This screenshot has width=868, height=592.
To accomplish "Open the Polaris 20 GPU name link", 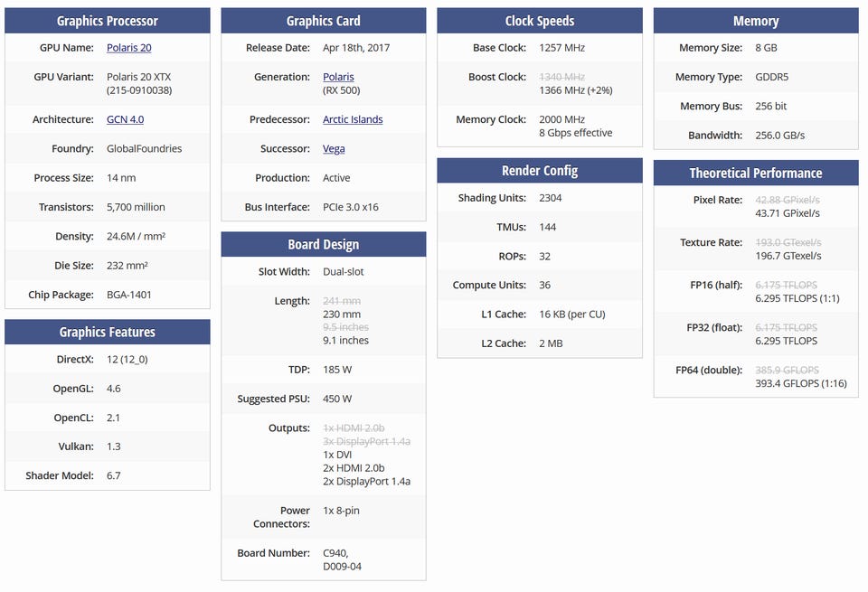I will pyautogui.click(x=128, y=48).
